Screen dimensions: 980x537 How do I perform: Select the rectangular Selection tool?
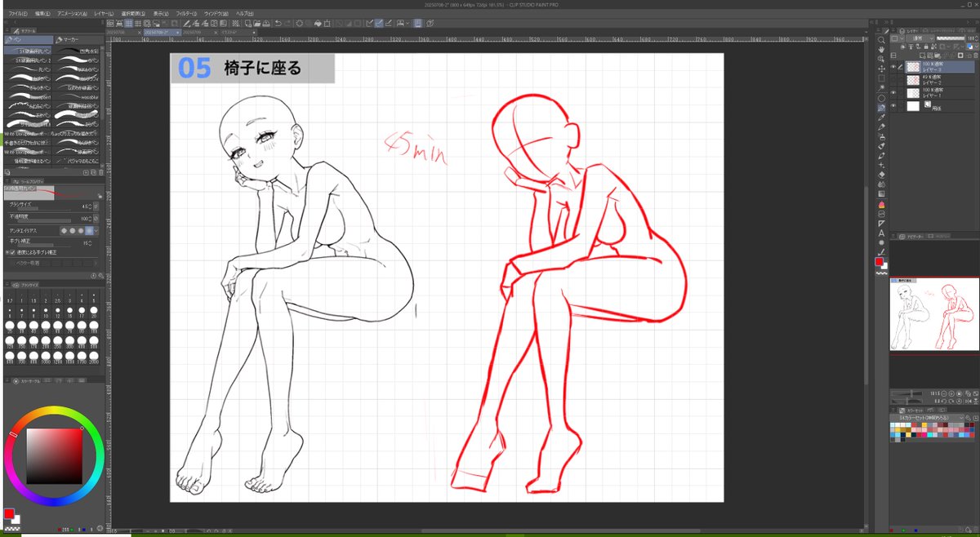tap(881, 78)
